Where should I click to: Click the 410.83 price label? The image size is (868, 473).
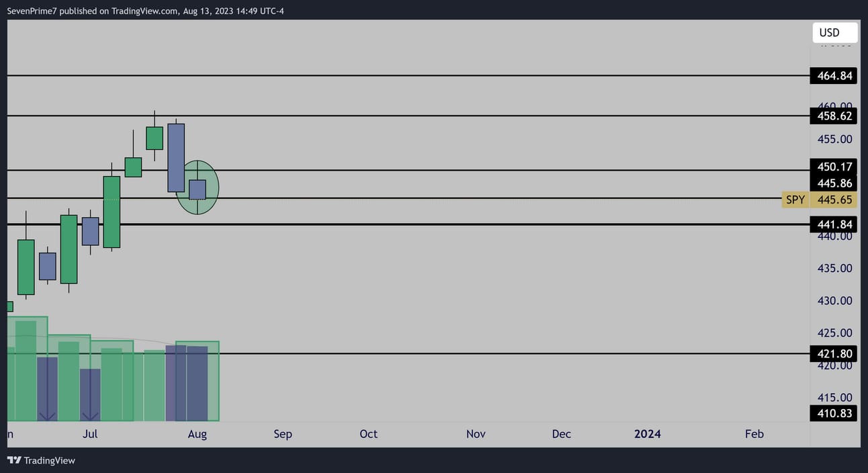click(835, 413)
